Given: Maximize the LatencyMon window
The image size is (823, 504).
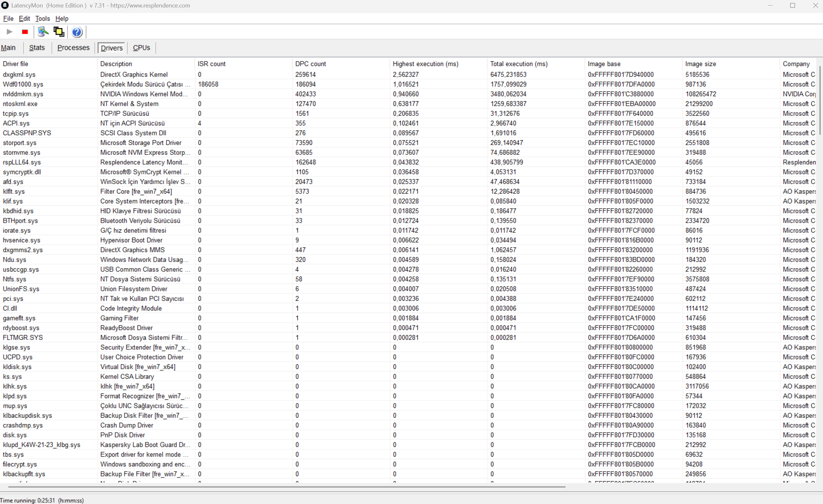Looking at the screenshot, I should [x=792, y=5].
